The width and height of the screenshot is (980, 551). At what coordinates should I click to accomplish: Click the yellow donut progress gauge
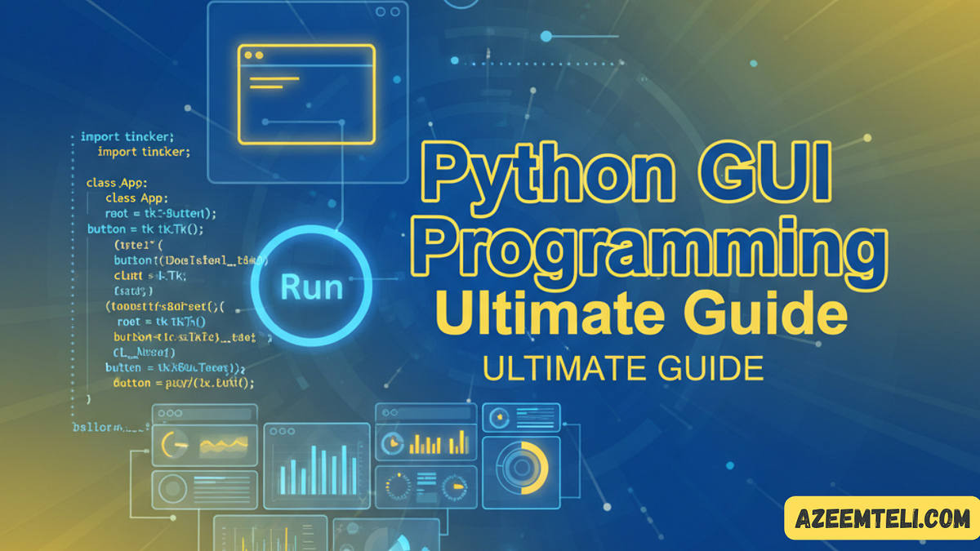(522, 466)
